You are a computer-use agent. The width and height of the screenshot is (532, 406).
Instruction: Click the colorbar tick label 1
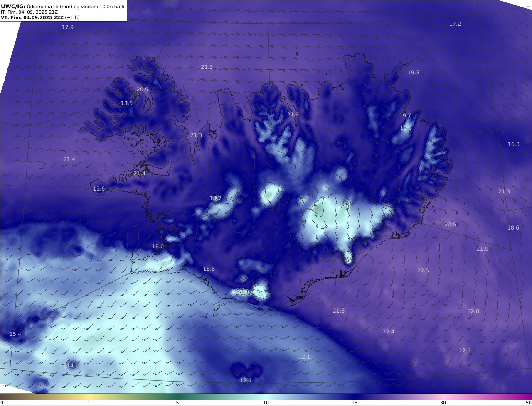tap(89, 403)
